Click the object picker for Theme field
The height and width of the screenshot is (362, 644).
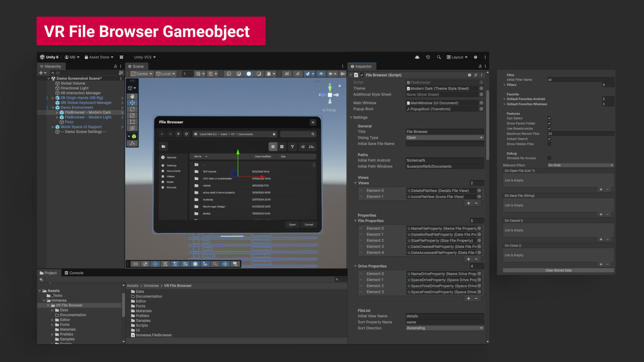coord(481,88)
